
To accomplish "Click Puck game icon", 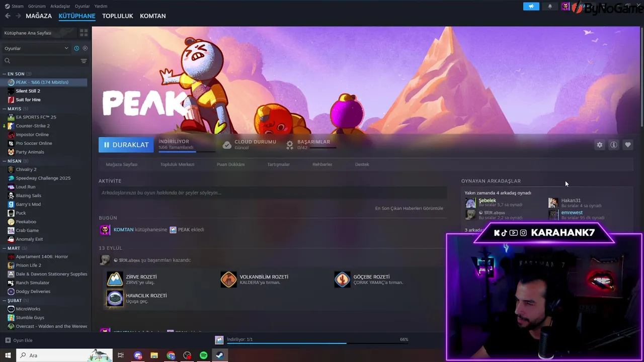I will click(x=11, y=213).
